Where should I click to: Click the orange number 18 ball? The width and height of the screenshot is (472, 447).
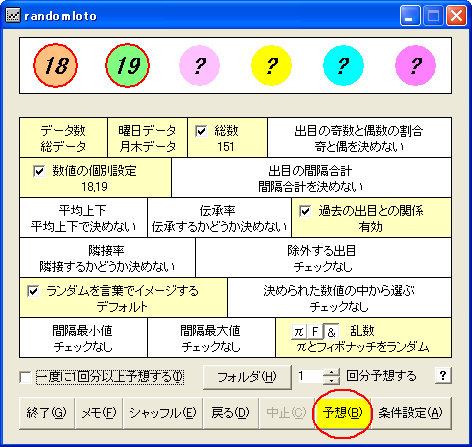point(55,65)
